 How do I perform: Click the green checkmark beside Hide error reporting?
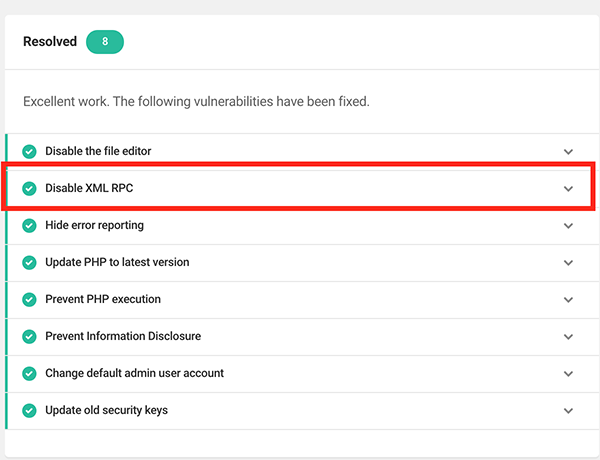point(29,225)
